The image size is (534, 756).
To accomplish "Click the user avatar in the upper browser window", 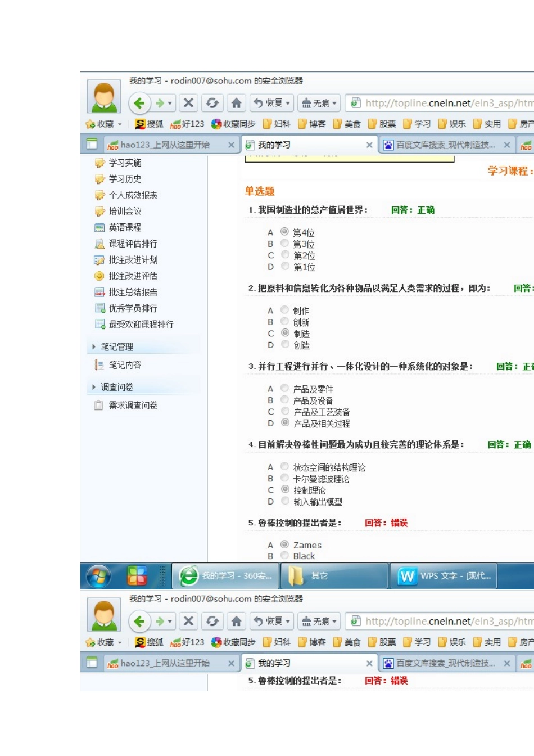I will (x=105, y=97).
